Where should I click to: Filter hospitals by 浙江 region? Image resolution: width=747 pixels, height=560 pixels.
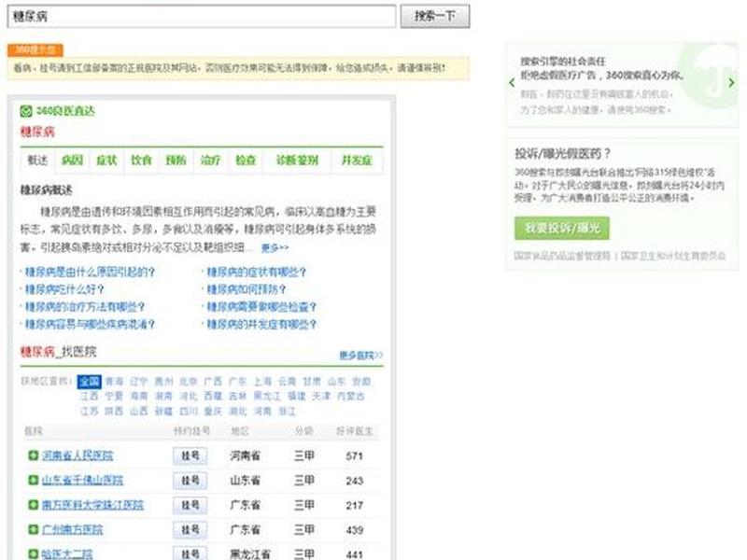(288, 411)
